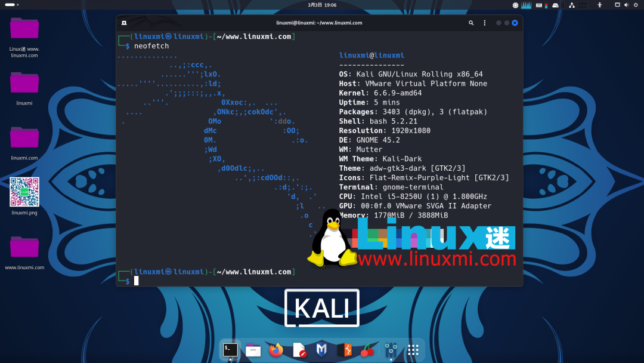The height and width of the screenshot is (363, 644).
Task: Click the 'DE: GNOME 45.2' line
Action: pyautogui.click(x=369, y=140)
